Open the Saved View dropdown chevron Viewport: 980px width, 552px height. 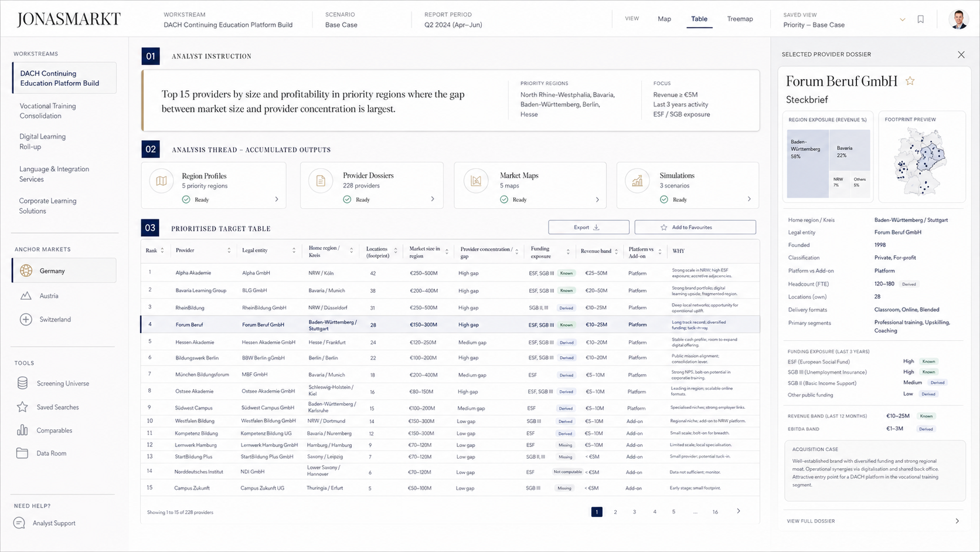(903, 19)
